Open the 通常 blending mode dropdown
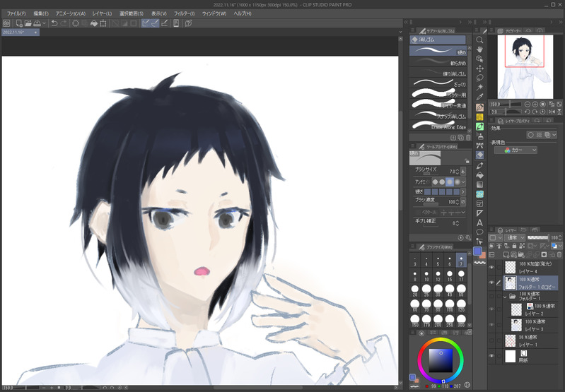Viewport: 565px width, 392px height. point(516,237)
